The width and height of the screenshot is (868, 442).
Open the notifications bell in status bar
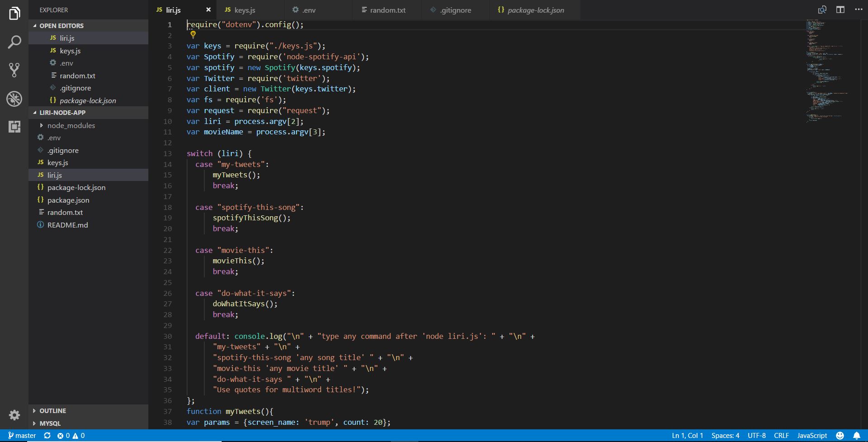click(856, 435)
